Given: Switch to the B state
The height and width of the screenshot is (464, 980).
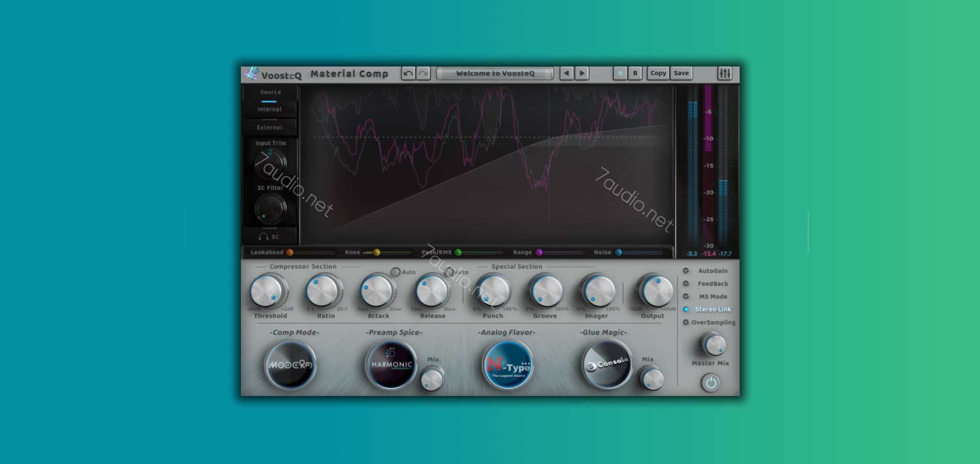Looking at the screenshot, I should pyautogui.click(x=635, y=73).
